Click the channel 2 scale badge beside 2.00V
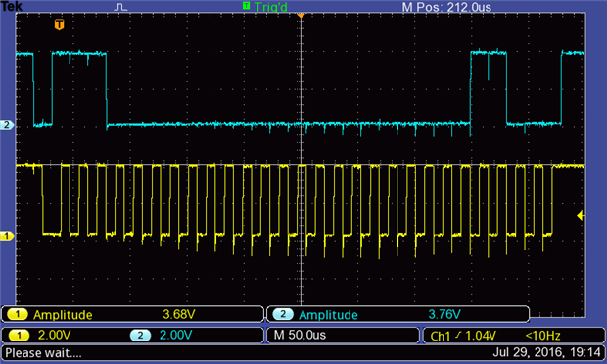The width and height of the screenshot is (607, 364). coord(141,335)
